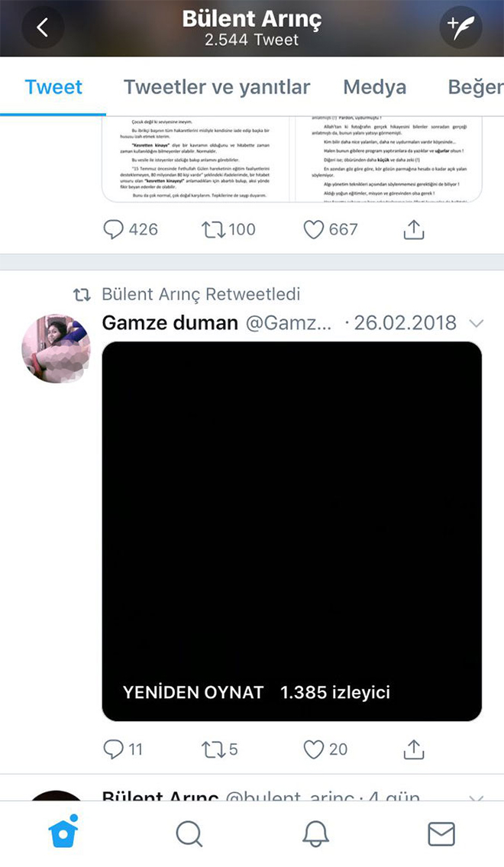The height and width of the screenshot is (867, 504).
Task: Go to the Home timeline
Action: click(x=63, y=834)
